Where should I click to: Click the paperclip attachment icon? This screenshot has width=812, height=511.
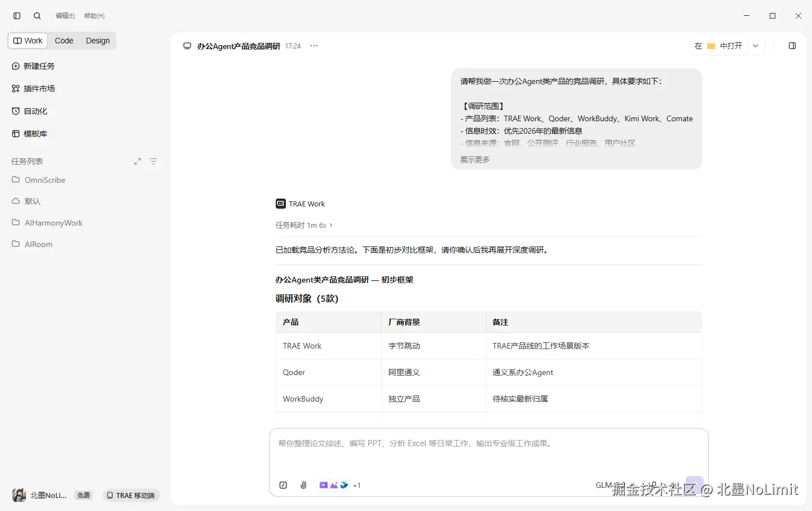[303, 485]
